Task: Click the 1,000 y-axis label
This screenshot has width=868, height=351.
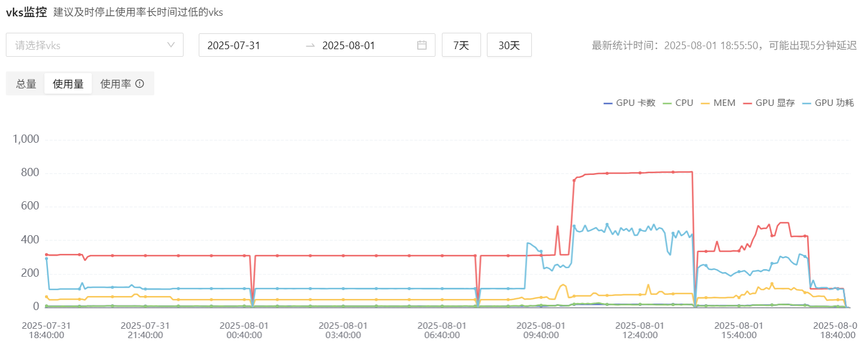Action: (x=26, y=139)
